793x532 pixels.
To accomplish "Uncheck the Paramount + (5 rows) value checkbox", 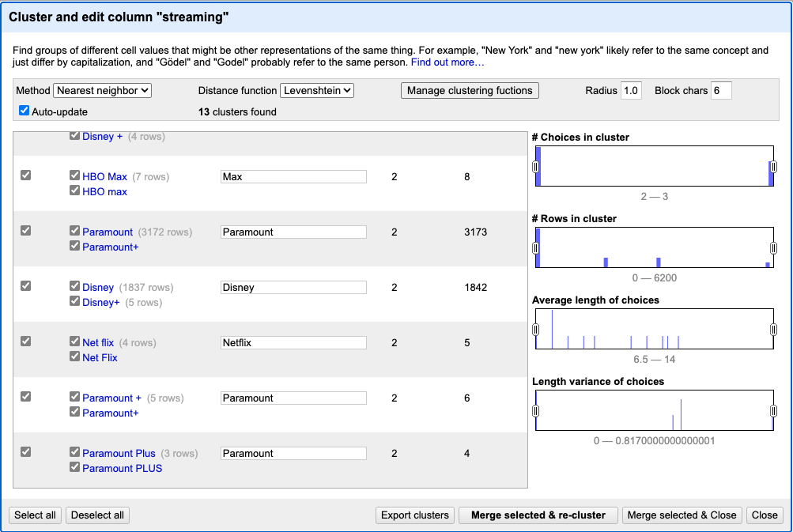I will tap(75, 397).
